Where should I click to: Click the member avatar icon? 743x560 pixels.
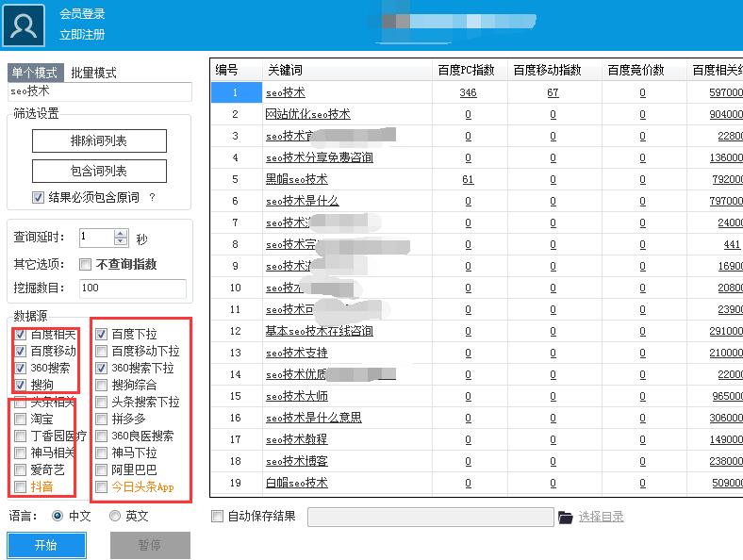[x=24, y=25]
